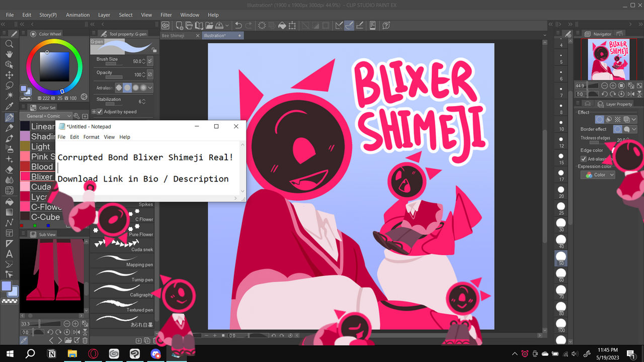The image size is (644, 362).
Task: Open the save options dropdown arrow
Action: 227,25
